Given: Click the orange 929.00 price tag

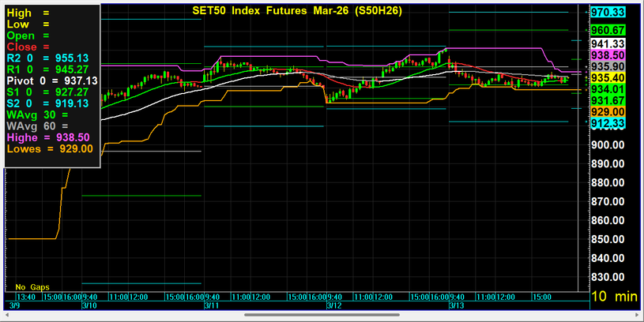Looking at the screenshot, I should (608, 112).
